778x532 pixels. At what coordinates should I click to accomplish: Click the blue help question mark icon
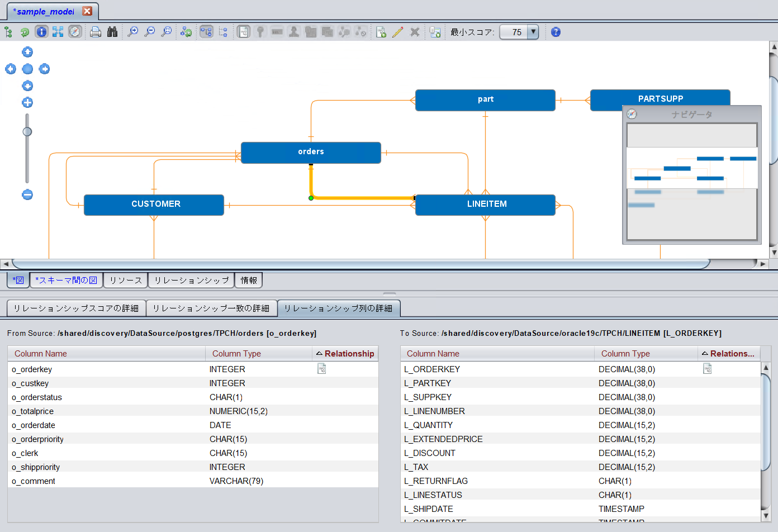556,32
